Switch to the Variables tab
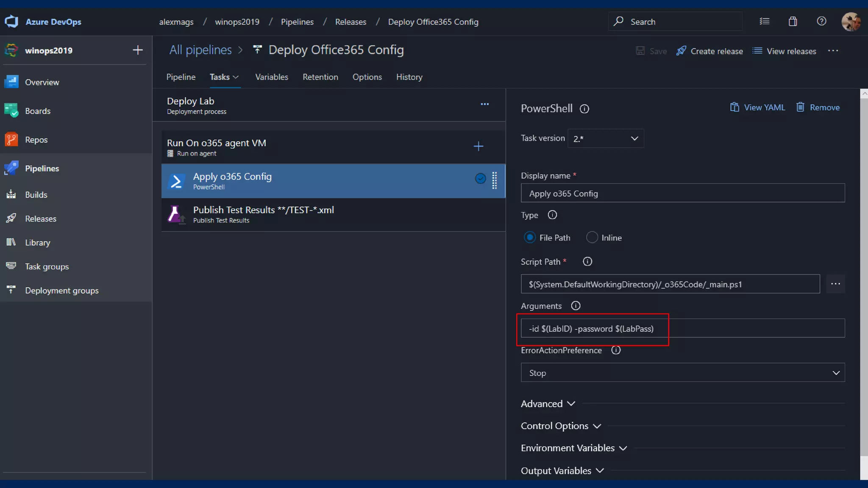Image resolution: width=868 pixels, height=488 pixels. pos(271,77)
